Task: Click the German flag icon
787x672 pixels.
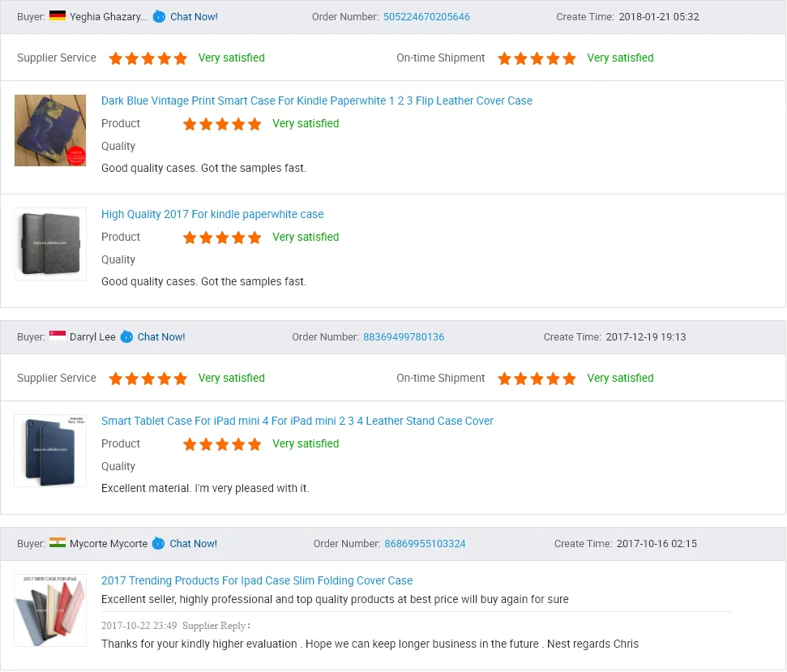Action: click(58, 15)
